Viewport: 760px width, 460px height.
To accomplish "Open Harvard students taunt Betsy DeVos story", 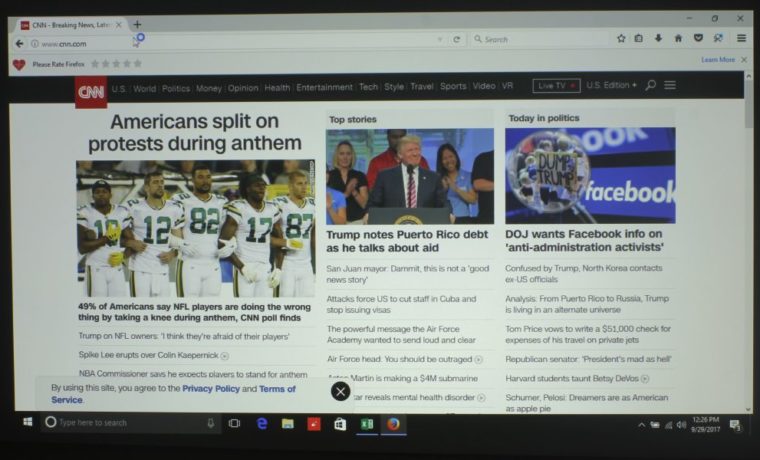I will point(572,379).
